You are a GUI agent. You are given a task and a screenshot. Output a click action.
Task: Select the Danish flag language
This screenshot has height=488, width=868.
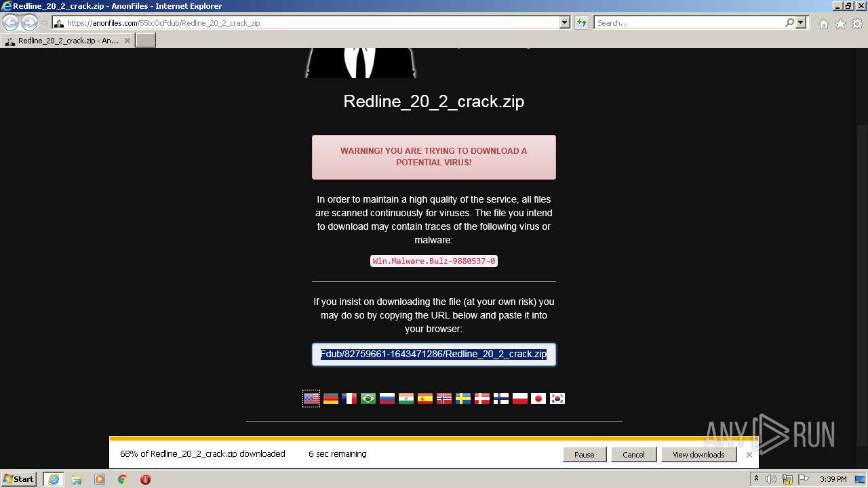click(482, 399)
